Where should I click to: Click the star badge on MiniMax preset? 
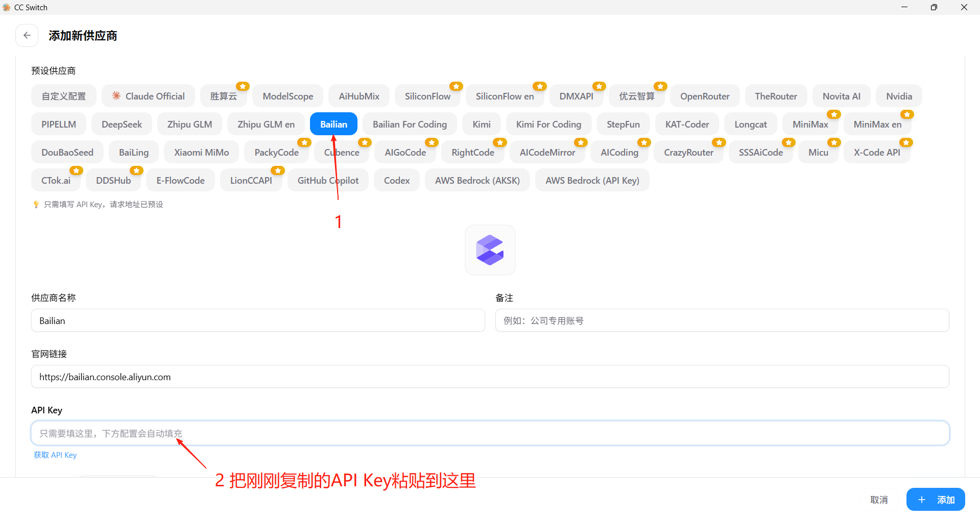833,114
